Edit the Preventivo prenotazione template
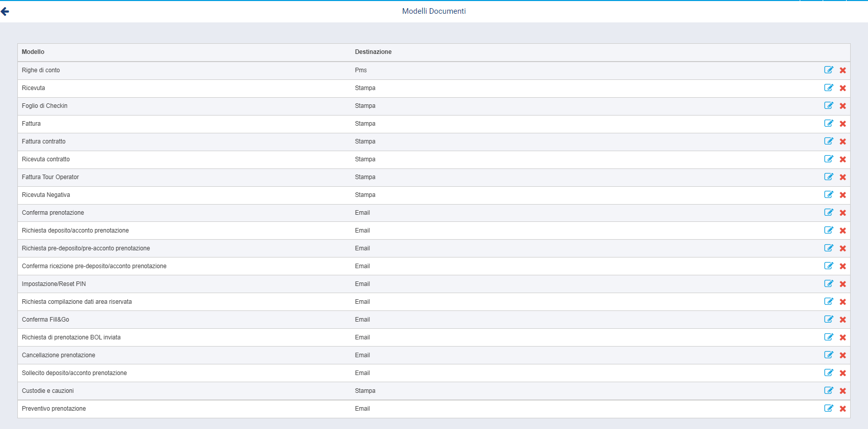This screenshot has height=429, width=868. 829,409
